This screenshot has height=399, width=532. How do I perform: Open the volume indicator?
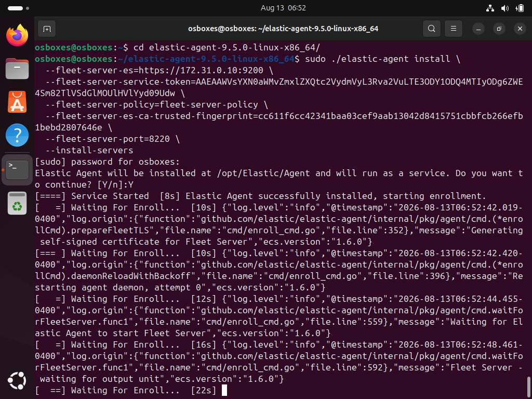pos(505,8)
